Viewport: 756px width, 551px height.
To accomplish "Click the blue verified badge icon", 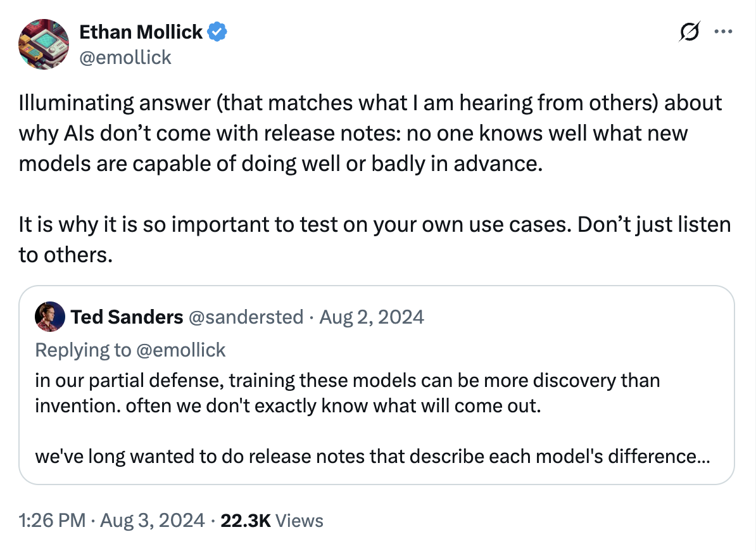I will tap(217, 32).
